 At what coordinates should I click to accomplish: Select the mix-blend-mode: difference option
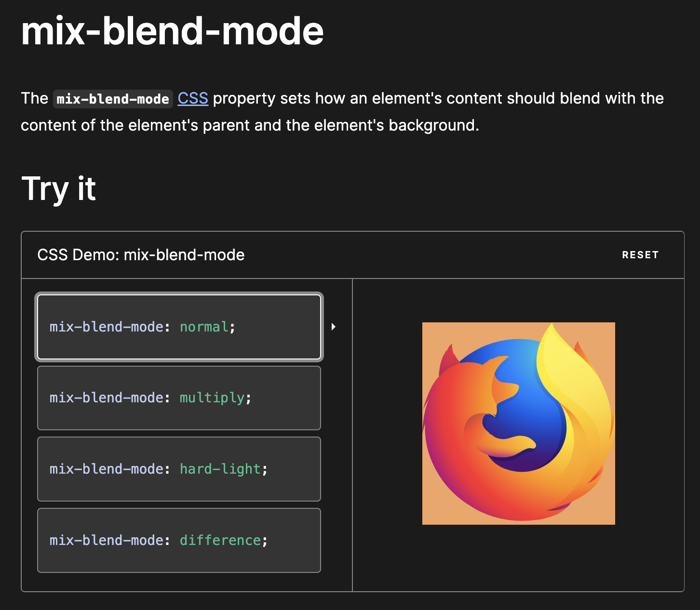tap(179, 540)
